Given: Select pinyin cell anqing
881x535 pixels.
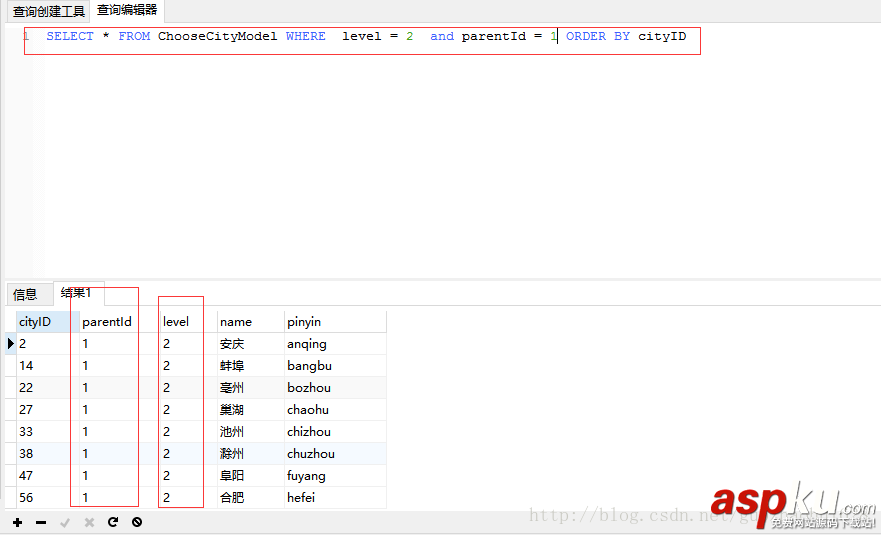Looking at the screenshot, I should (x=335, y=344).
